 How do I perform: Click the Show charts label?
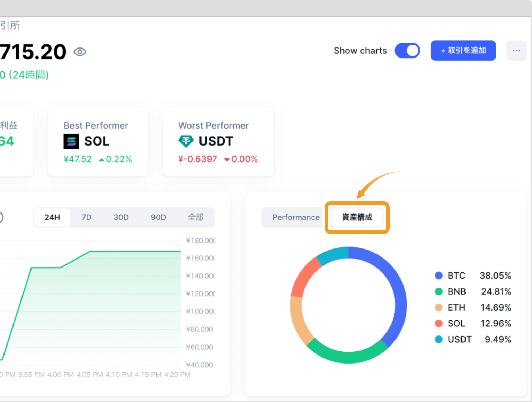click(x=360, y=51)
